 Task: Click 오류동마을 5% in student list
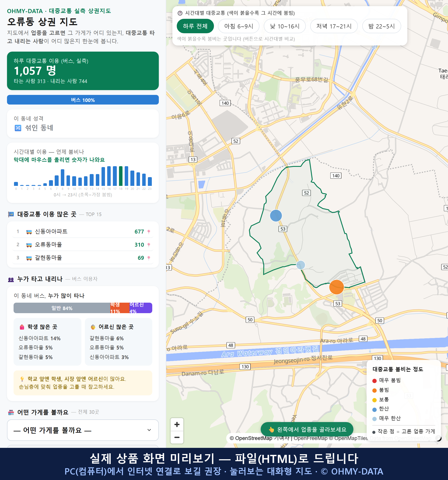pyautogui.click(x=35, y=347)
